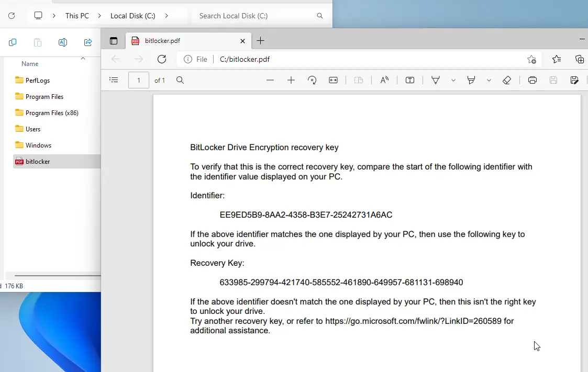Select the Add text tool
The image size is (588, 372).
pyautogui.click(x=410, y=80)
